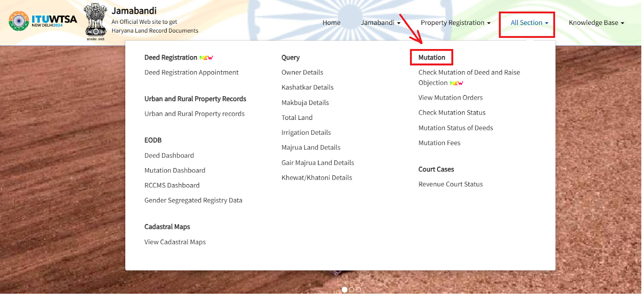Expand the Jamabandi dropdown menu
The width and height of the screenshot is (644, 296).
tap(380, 23)
